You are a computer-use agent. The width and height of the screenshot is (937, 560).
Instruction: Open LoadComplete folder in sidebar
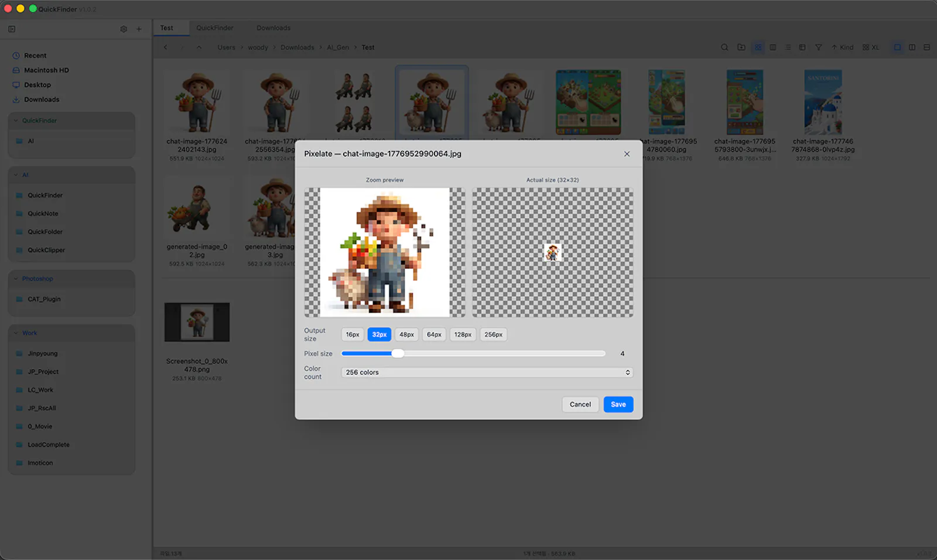[x=48, y=445]
